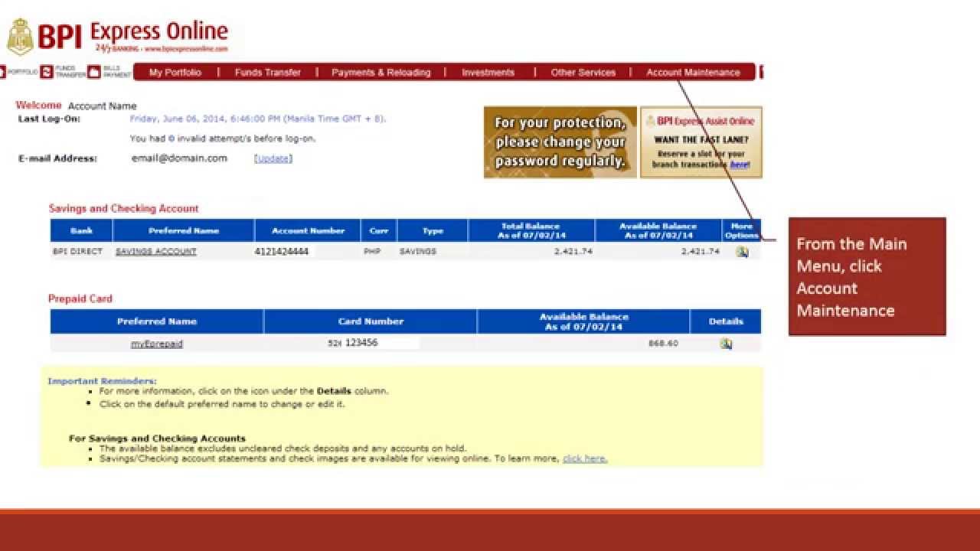The image size is (980, 551).
Task: Click the Card Number column header
Action: [x=371, y=321]
